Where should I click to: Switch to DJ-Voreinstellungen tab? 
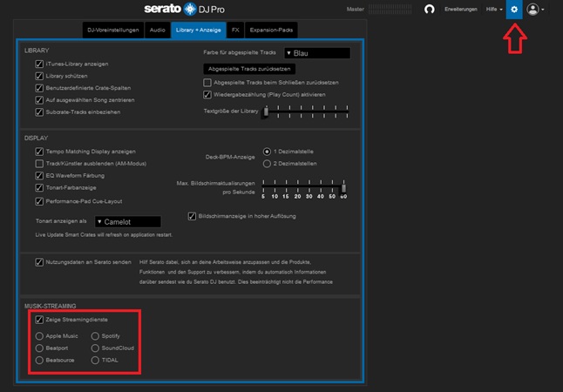(113, 30)
